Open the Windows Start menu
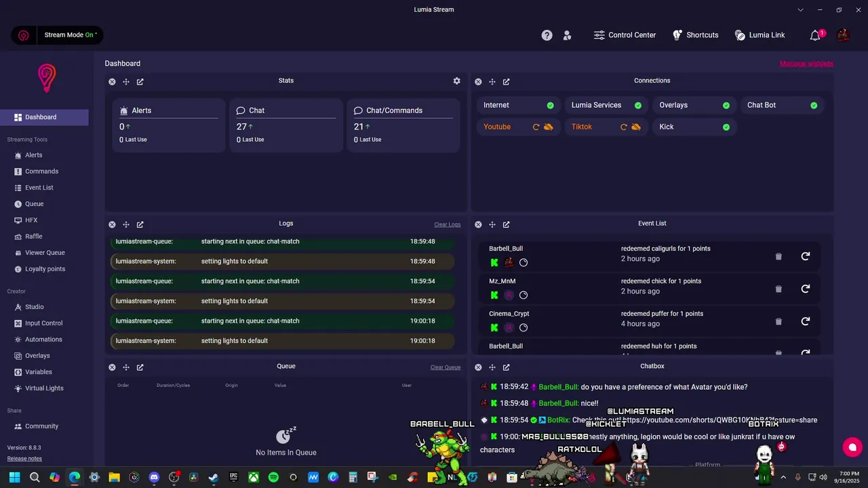Screen dimensions: 868x488 [15, 477]
